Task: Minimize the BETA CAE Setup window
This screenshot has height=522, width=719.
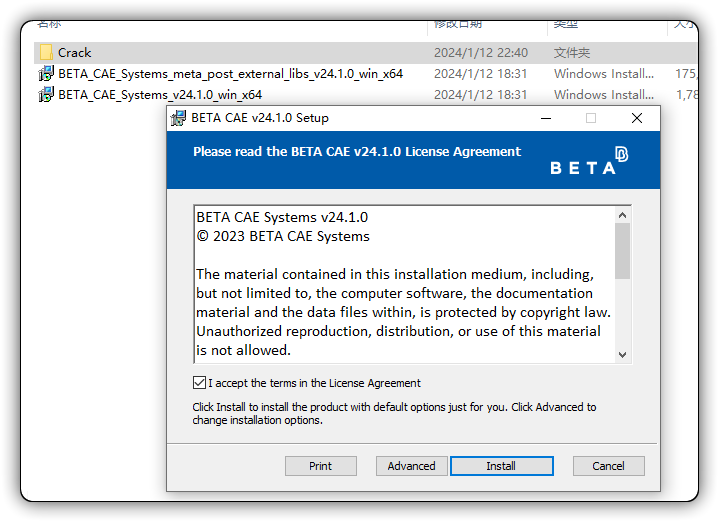Action: click(x=546, y=118)
